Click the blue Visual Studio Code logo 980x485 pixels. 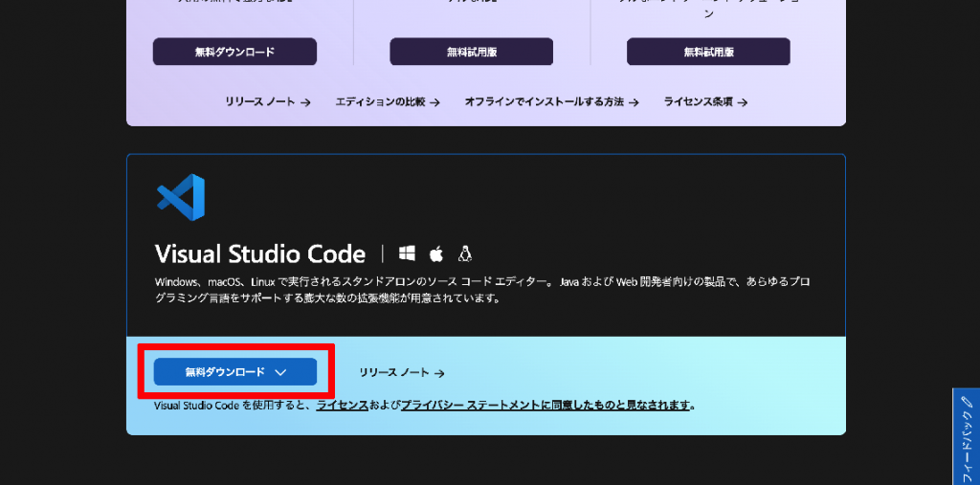181,197
